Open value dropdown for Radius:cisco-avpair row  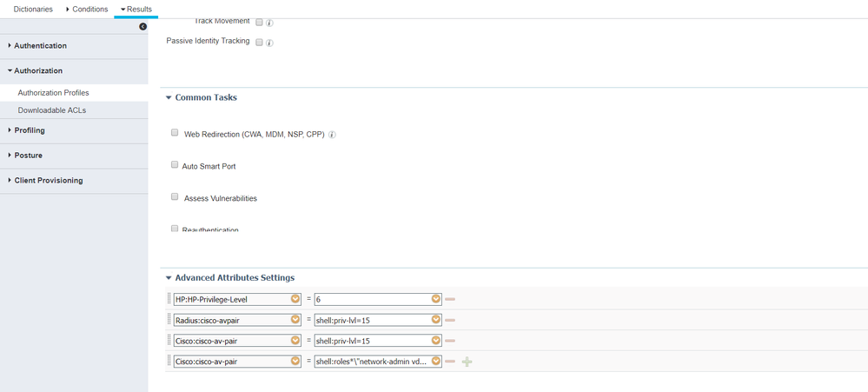436,320
